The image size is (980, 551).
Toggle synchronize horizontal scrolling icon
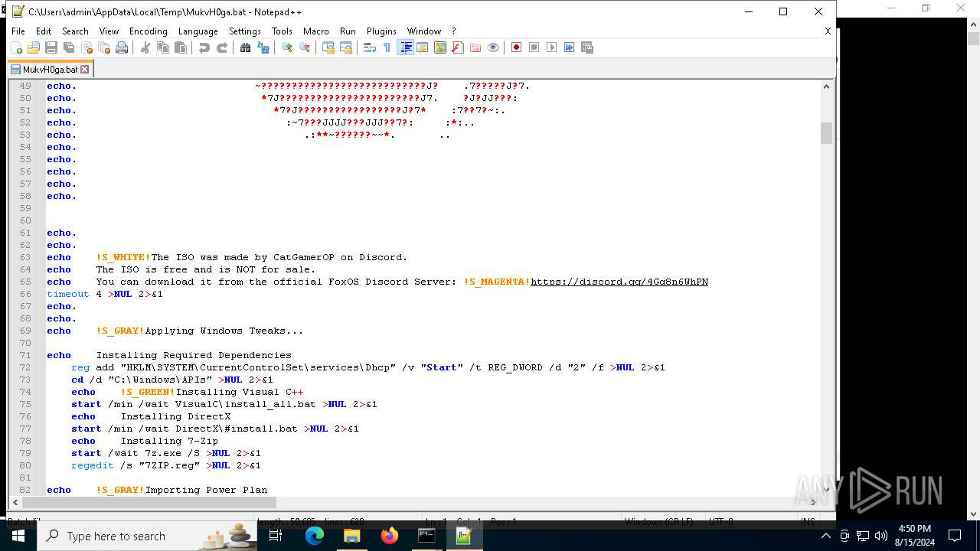tap(346, 47)
